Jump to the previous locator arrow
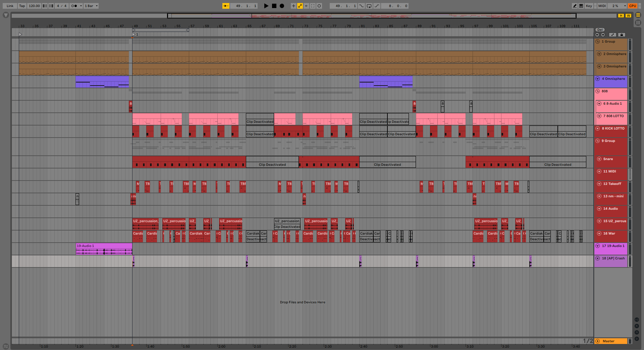Screen dimensions: 644x350 [597, 35]
